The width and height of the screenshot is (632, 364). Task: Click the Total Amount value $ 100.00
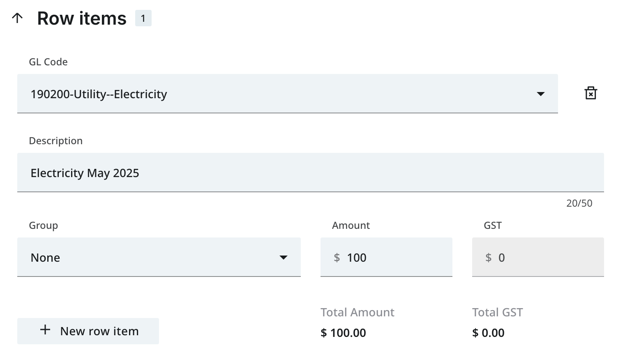[343, 333]
